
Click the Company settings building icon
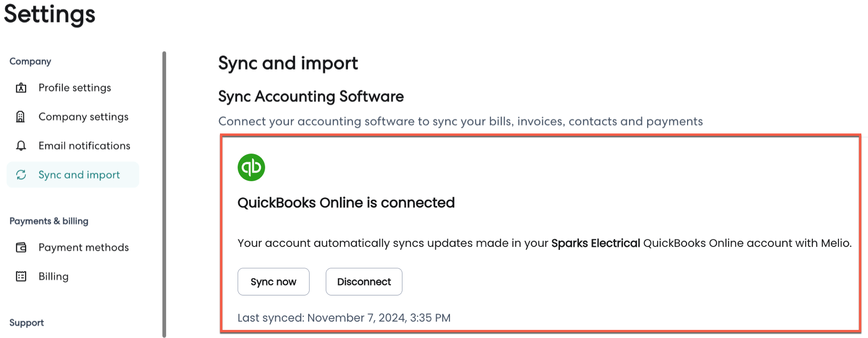click(20, 117)
